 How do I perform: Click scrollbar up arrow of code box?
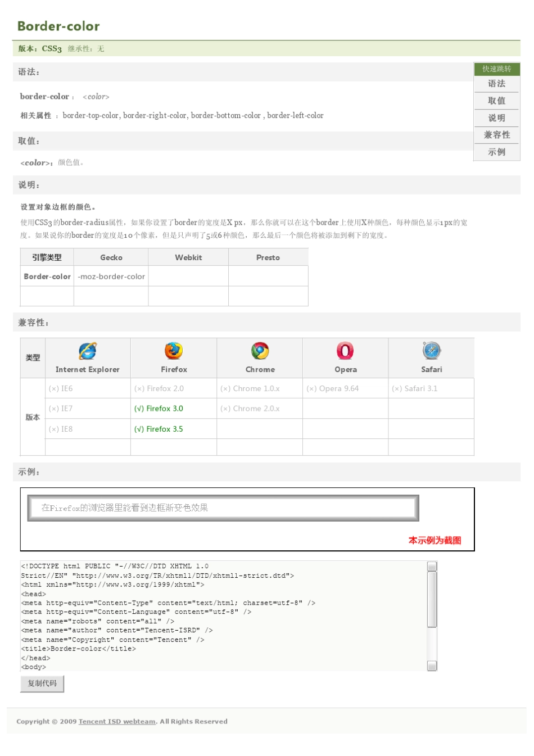pos(432,566)
